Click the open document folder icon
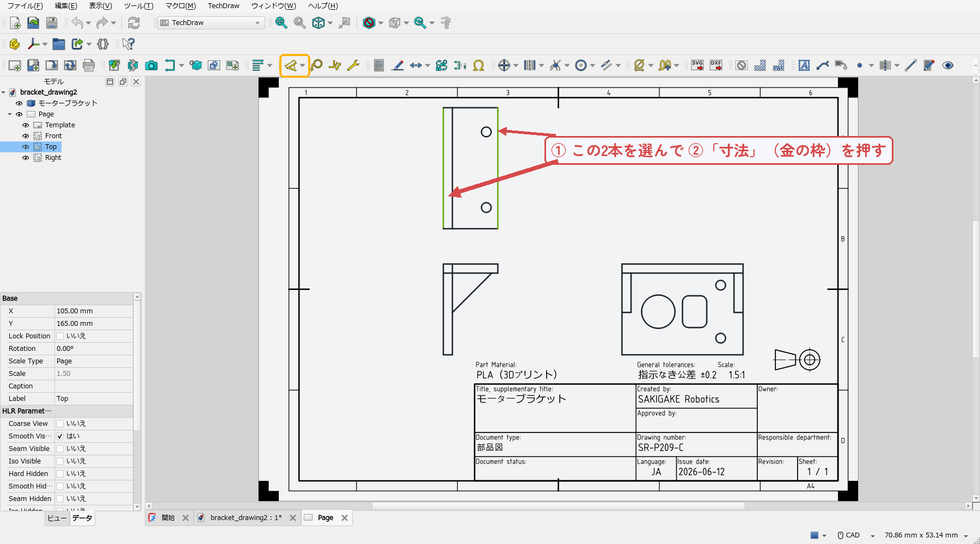The height and width of the screenshot is (544, 980). (33, 23)
